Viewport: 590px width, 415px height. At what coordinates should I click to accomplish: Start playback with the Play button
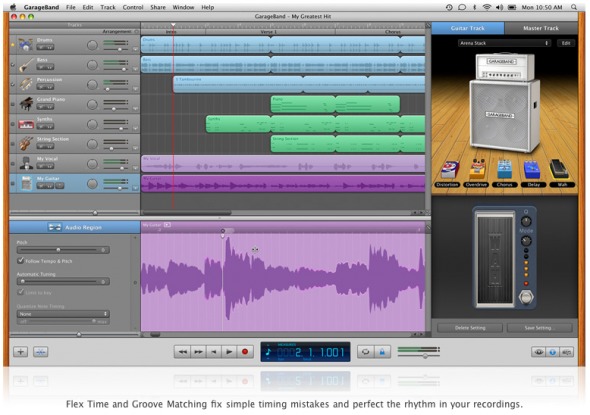pyautogui.click(x=229, y=352)
